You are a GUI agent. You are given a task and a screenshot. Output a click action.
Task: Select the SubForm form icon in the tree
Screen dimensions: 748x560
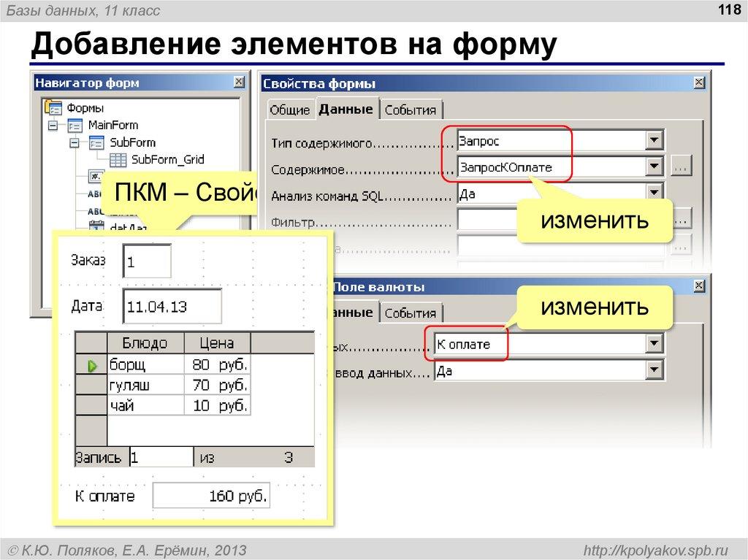coord(96,142)
